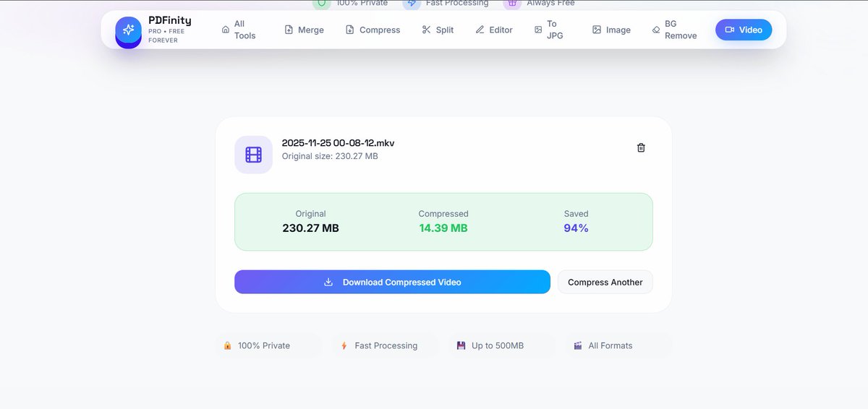Screen dimensions: 868x409
Task: Delete the uploaded mkv file via trash icon
Action: click(x=641, y=147)
